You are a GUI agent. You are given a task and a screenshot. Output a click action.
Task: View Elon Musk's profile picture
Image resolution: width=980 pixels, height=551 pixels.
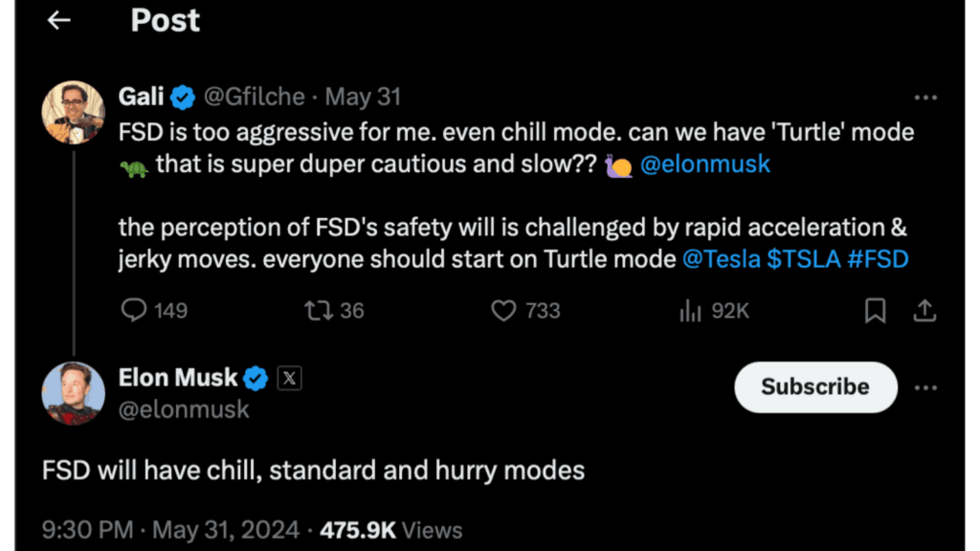73,393
